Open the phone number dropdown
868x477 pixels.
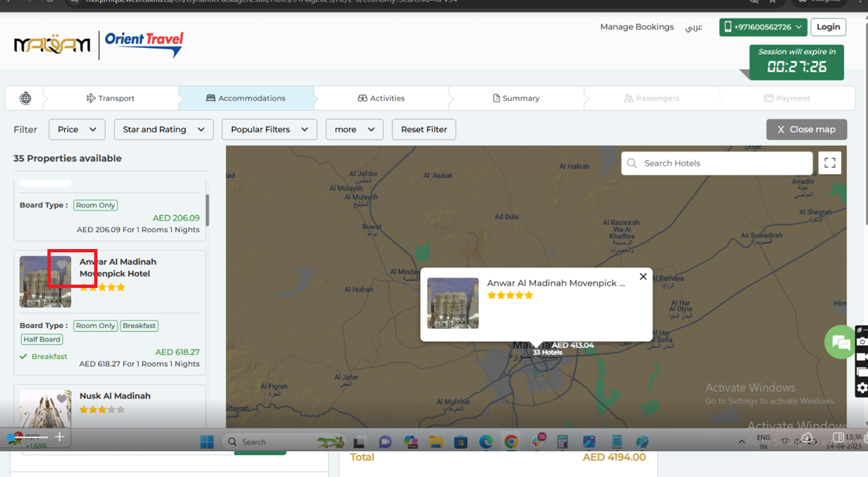pyautogui.click(x=763, y=27)
